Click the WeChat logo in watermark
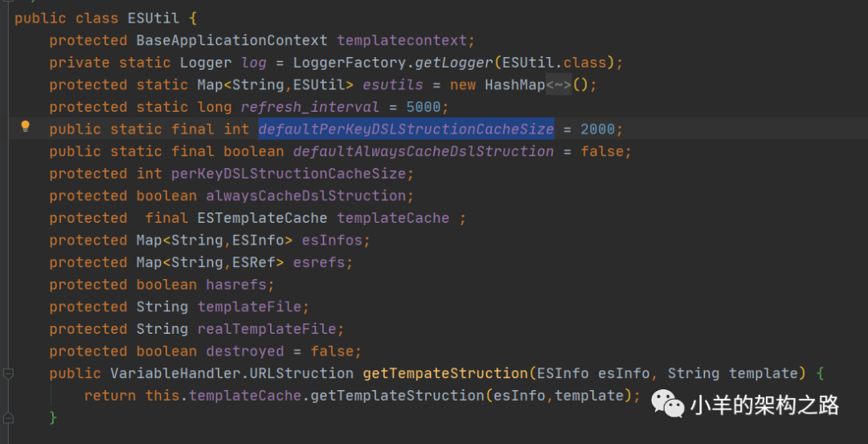Image resolution: width=868 pixels, height=444 pixels. point(666,403)
